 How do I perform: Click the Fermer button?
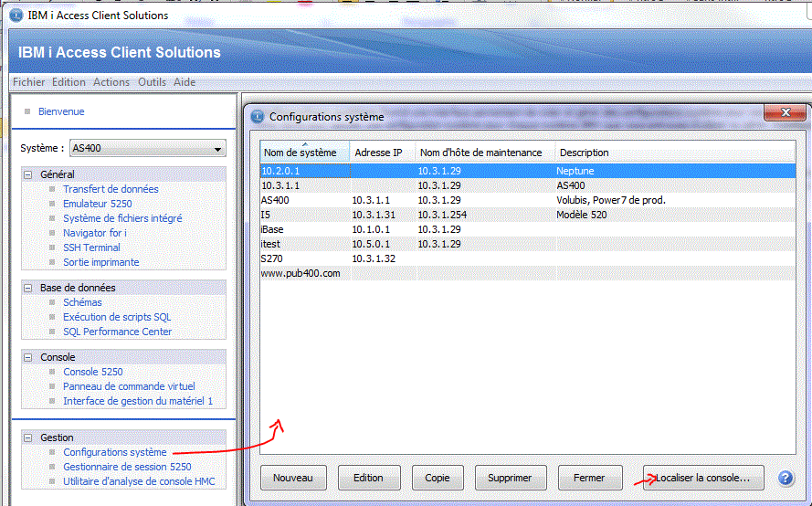click(x=589, y=478)
